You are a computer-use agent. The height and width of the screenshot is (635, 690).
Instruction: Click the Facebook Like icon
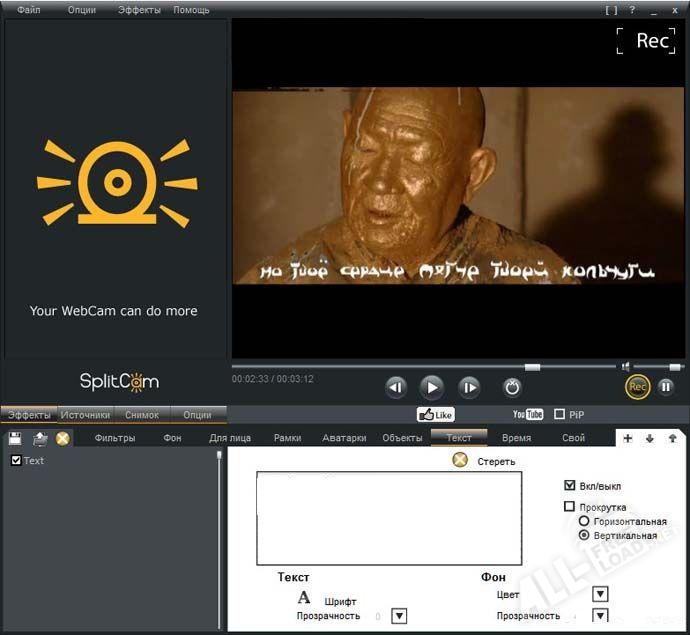coord(435,414)
